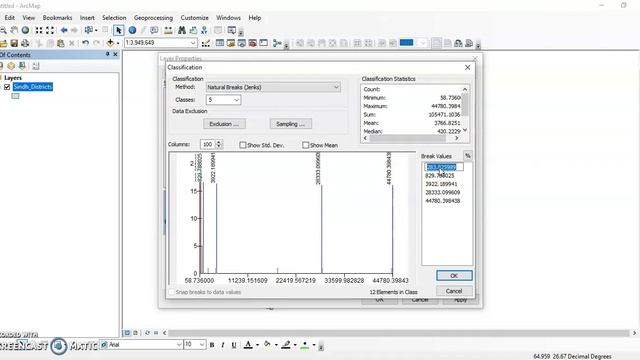This screenshot has width=640, height=360.
Task: Apply underline text formatting
Action: (x=234, y=345)
